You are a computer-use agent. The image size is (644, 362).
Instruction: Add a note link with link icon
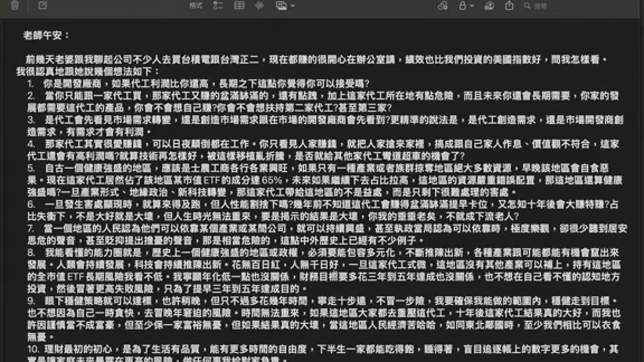coord(443,6)
